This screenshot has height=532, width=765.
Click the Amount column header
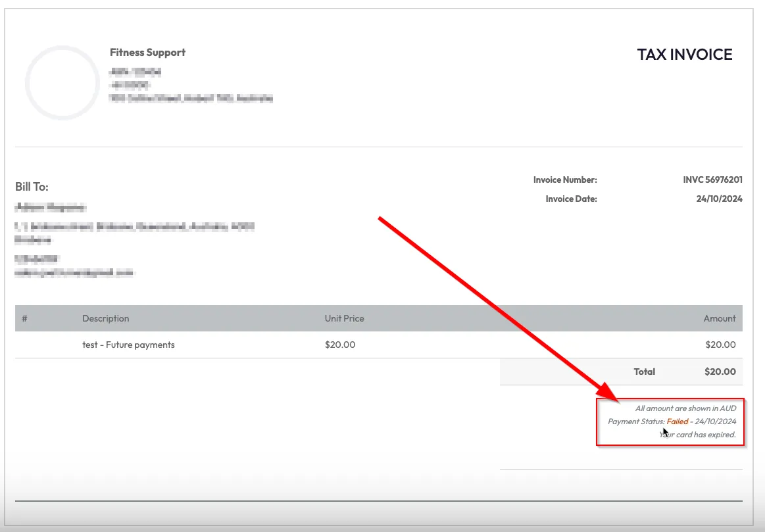point(720,318)
